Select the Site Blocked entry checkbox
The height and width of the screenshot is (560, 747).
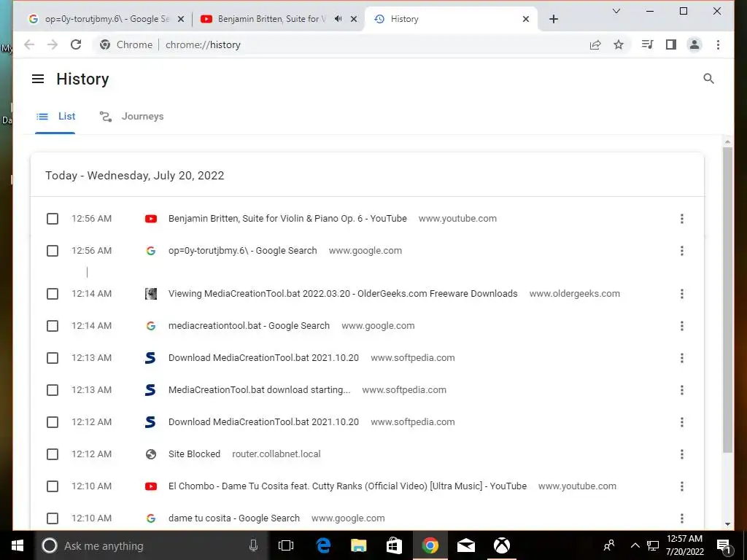click(x=53, y=454)
